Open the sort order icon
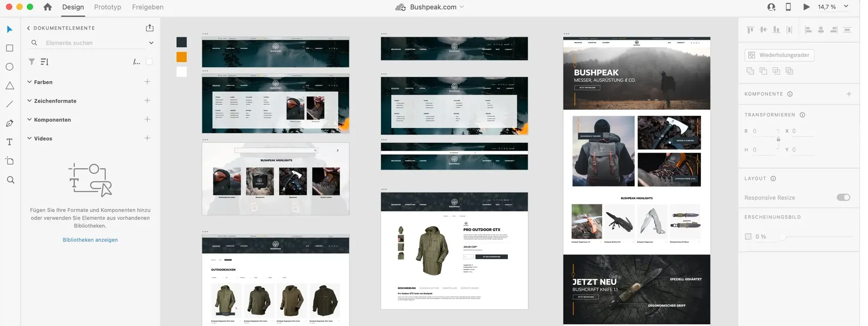868x326 pixels. click(44, 62)
